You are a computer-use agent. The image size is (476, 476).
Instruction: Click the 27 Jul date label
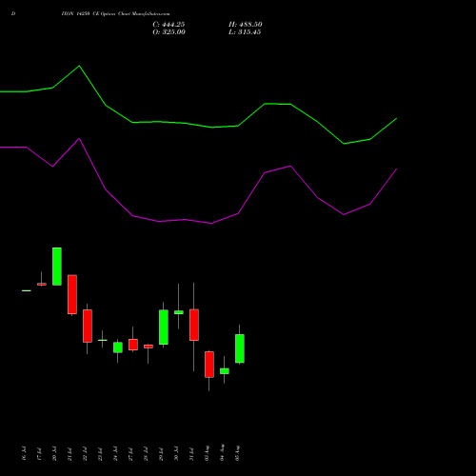[130, 453]
